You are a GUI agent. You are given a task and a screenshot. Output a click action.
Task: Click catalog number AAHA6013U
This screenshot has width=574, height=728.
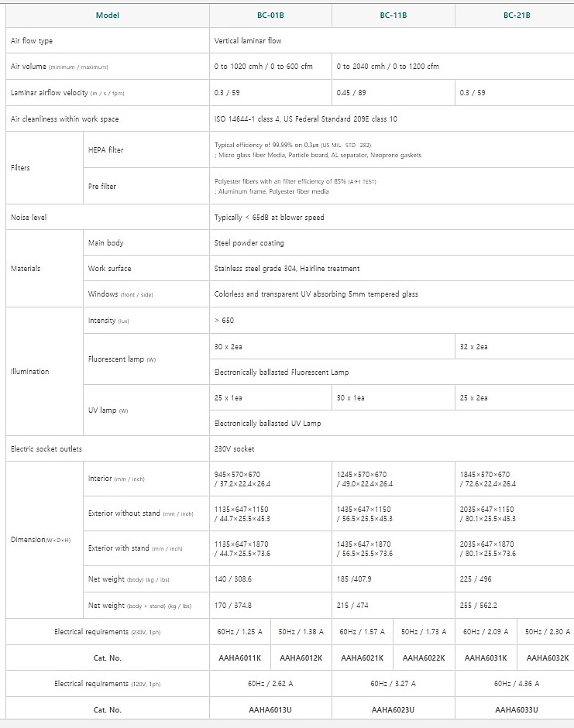pyautogui.click(x=270, y=710)
